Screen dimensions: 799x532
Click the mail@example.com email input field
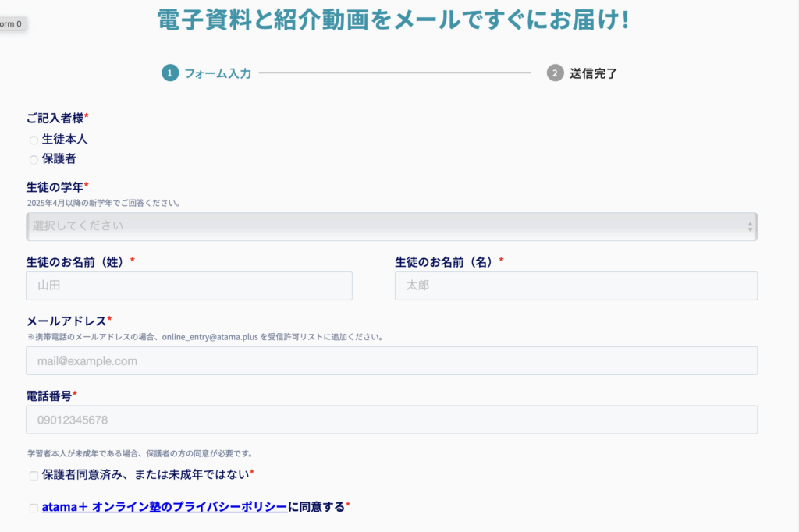391,361
